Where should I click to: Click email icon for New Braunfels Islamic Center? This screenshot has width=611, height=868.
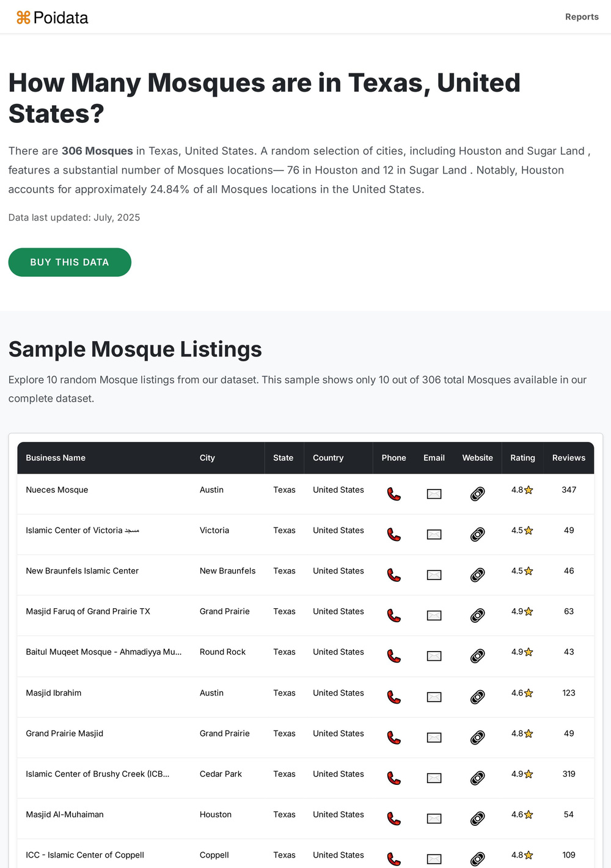coord(434,575)
